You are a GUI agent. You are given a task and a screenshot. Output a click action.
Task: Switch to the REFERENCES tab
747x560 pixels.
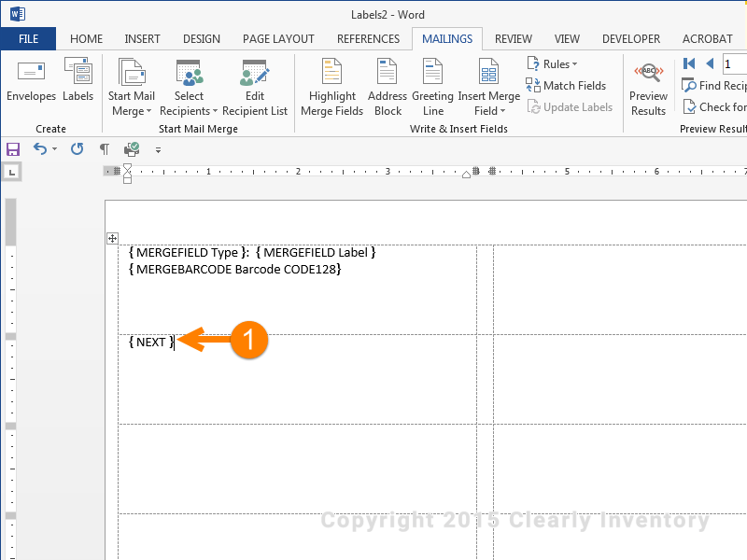tap(368, 38)
